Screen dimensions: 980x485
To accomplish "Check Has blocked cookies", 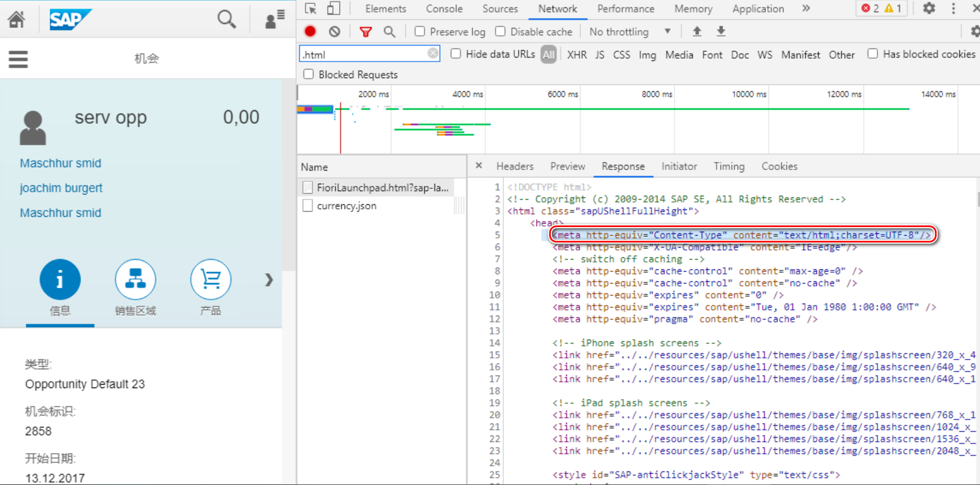I will click(872, 54).
